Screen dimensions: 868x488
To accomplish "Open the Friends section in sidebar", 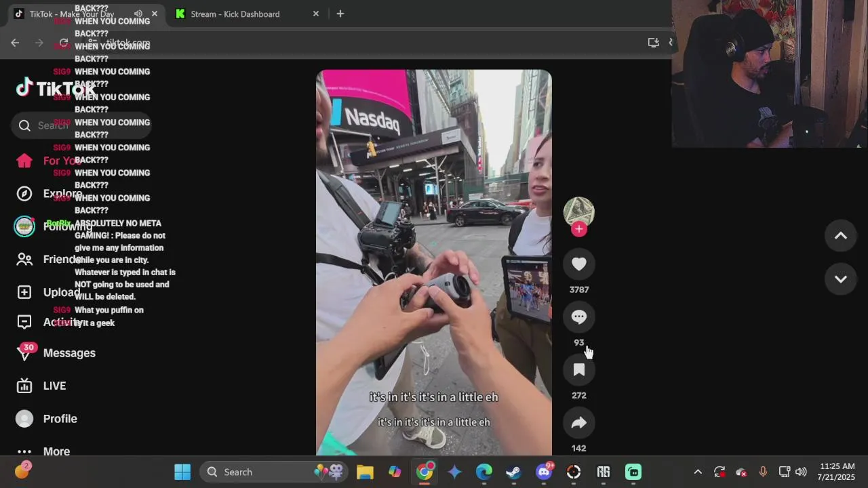I will click(x=49, y=259).
